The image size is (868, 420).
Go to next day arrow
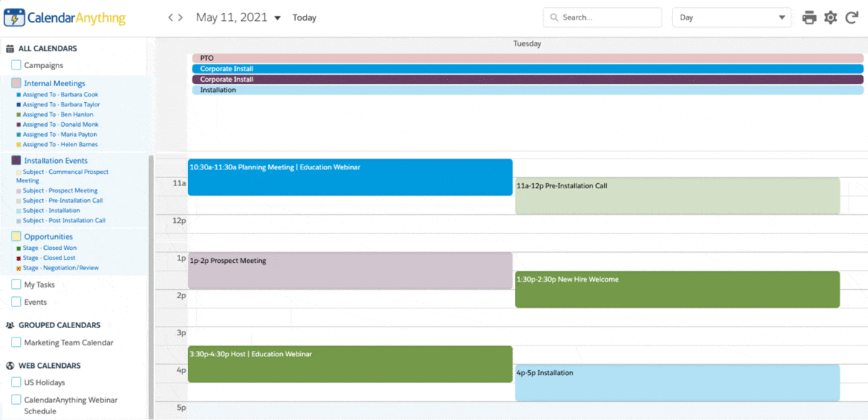(x=180, y=17)
